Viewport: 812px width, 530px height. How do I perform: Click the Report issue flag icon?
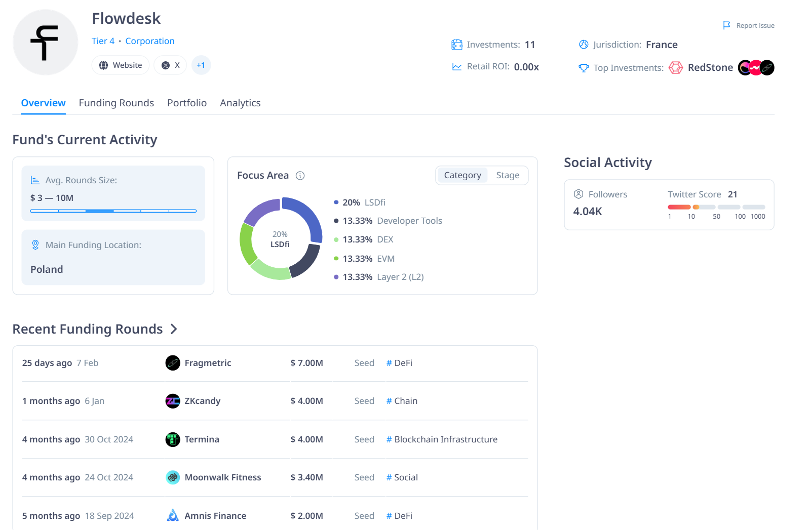pyautogui.click(x=726, y=25)
